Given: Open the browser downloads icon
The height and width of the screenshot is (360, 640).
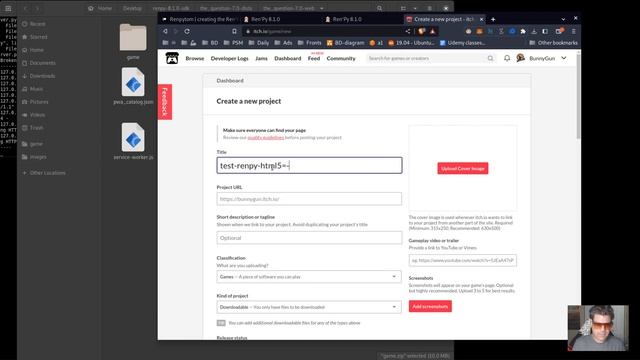Looking at the screenshot, I should (x=534, y=31).
